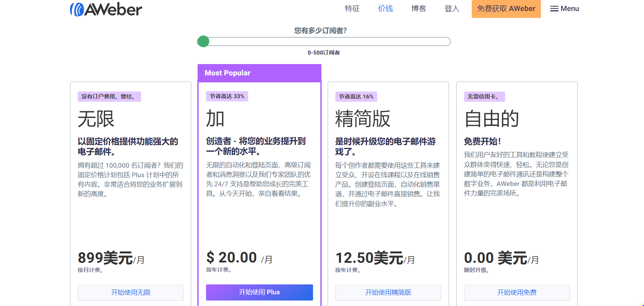The height and width of the screenshot is (306, 644).
Task: Click 开始使用免费 button
Action: (x=517, y=292)
